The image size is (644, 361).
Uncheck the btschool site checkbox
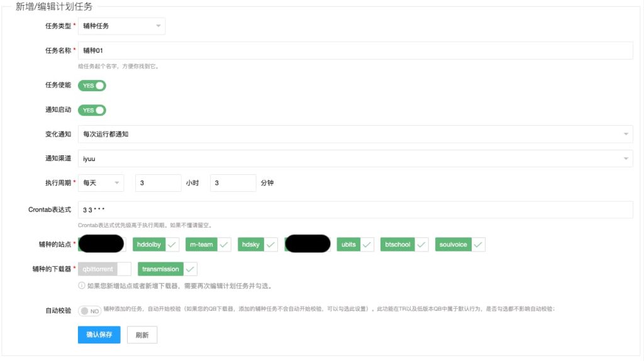click(x=404, y=244)
